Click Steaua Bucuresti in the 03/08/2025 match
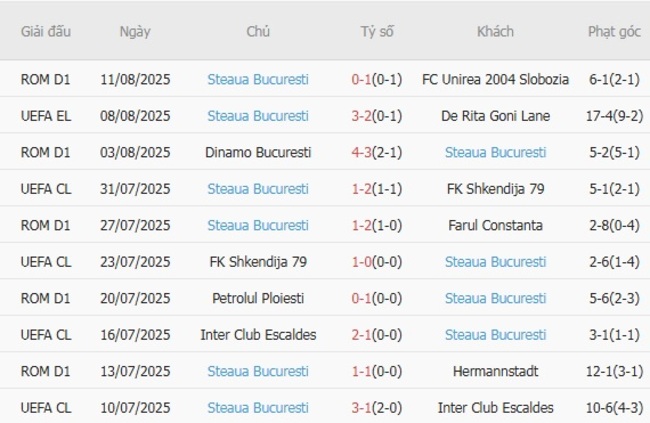Image resolution: width=650 pixels, height=423 pixels. coord(495,152)
